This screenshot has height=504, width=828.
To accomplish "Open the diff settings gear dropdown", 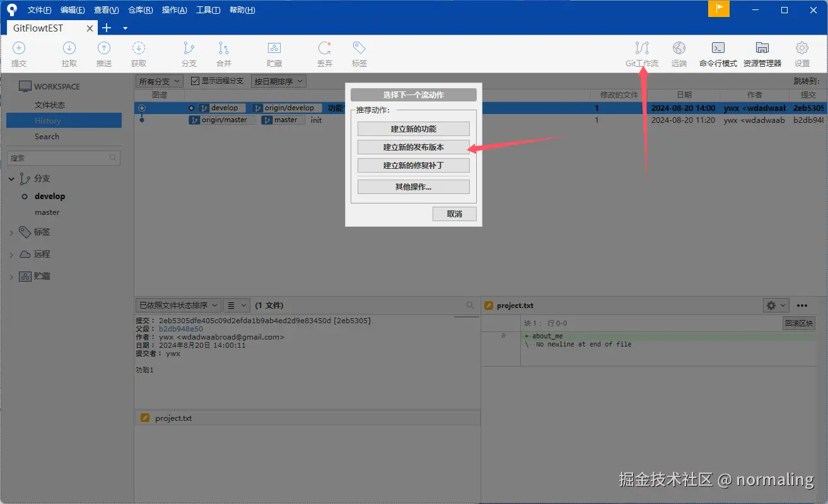I will click(x=776, y=305).
